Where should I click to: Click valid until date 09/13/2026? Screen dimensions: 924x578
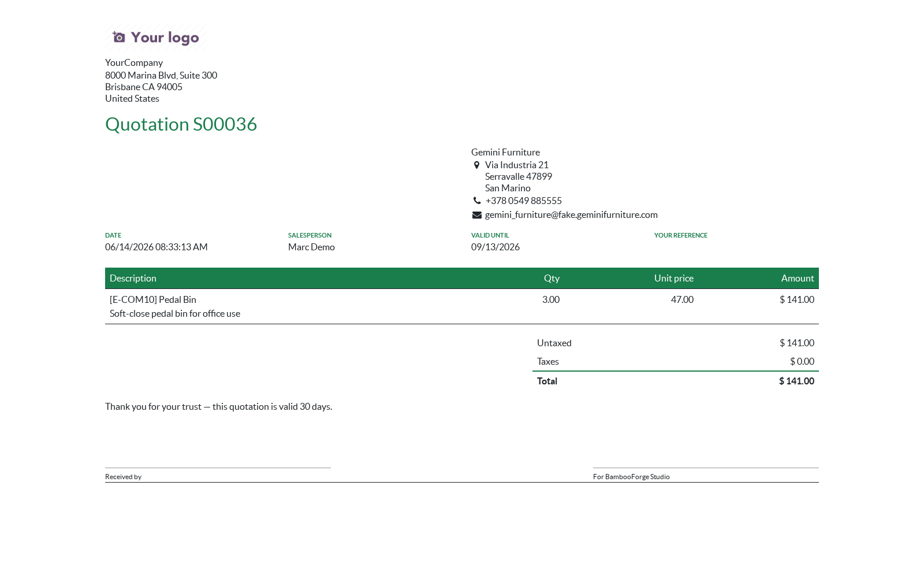pyautogui.click(x=495, y=247)
